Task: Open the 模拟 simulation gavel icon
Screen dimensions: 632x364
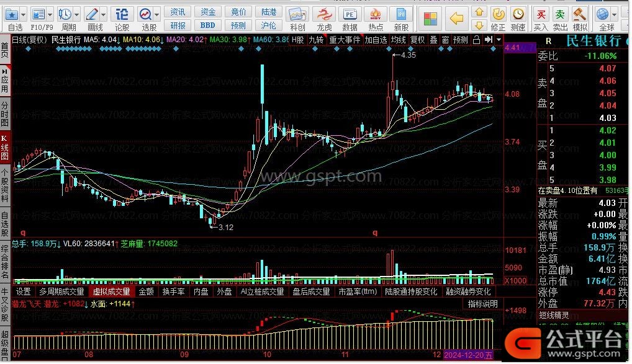Action: (580, 15)
